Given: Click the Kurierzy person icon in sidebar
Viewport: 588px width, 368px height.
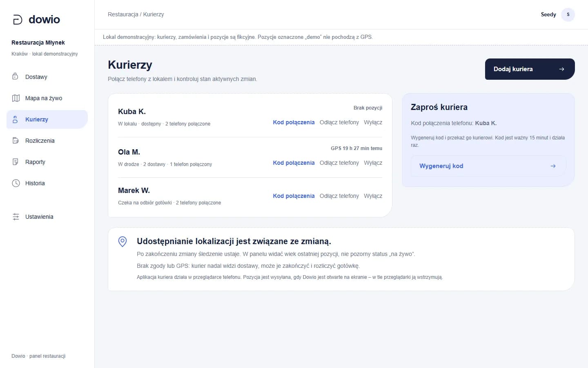Looking at the screenshot, I should 16,119.
